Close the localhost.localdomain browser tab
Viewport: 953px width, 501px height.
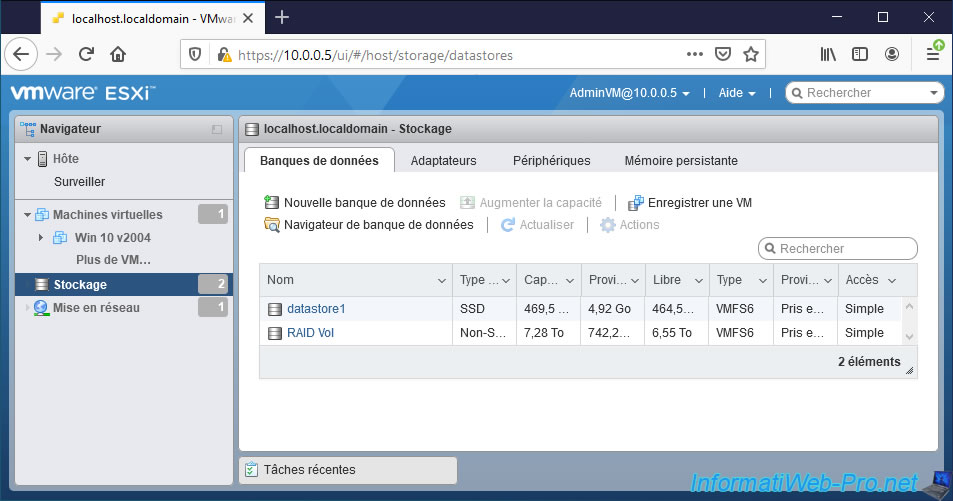(248, 18)
